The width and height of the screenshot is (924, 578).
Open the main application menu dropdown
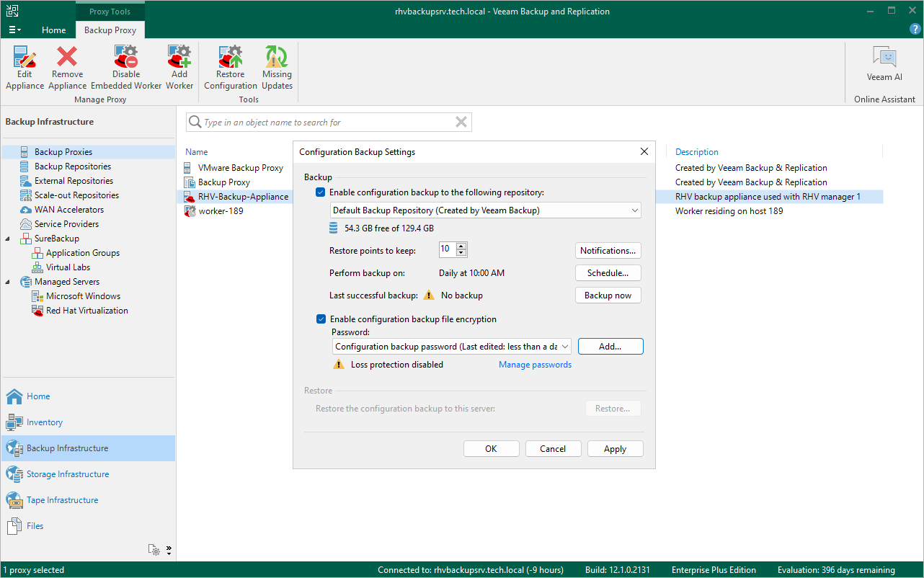[x=14, y=30]
